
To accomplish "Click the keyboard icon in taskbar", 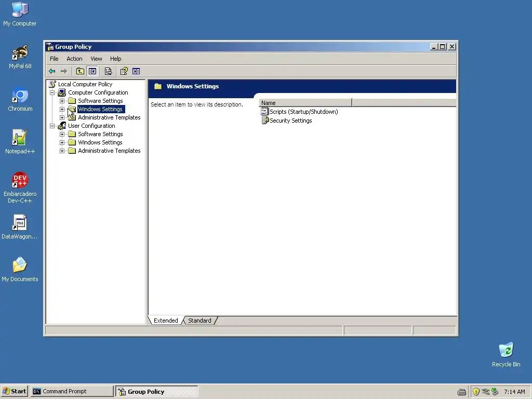I will click(x=462, y=392).
